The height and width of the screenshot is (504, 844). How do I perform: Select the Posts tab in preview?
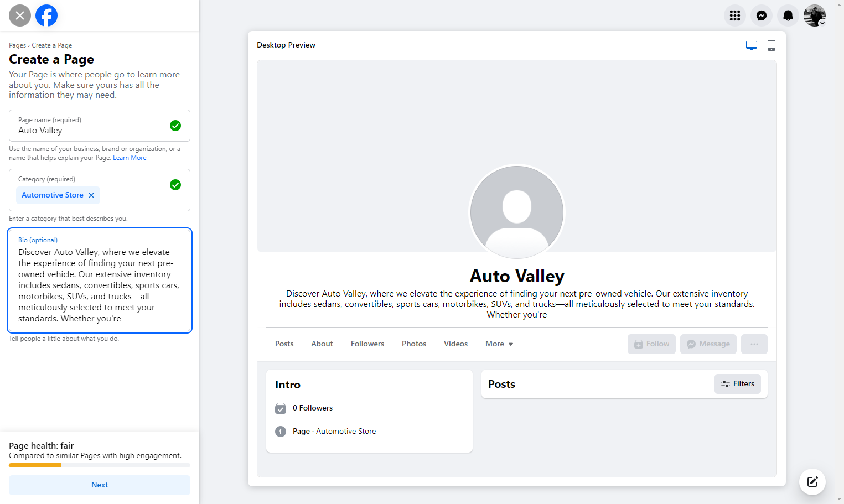[284, 344]
